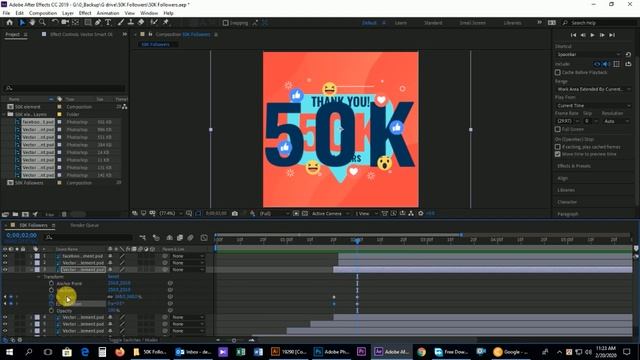Viewport: 640px width, 360px height.
Task: Select the Horizontal Type tool
Action: click(x=108, y=22)
